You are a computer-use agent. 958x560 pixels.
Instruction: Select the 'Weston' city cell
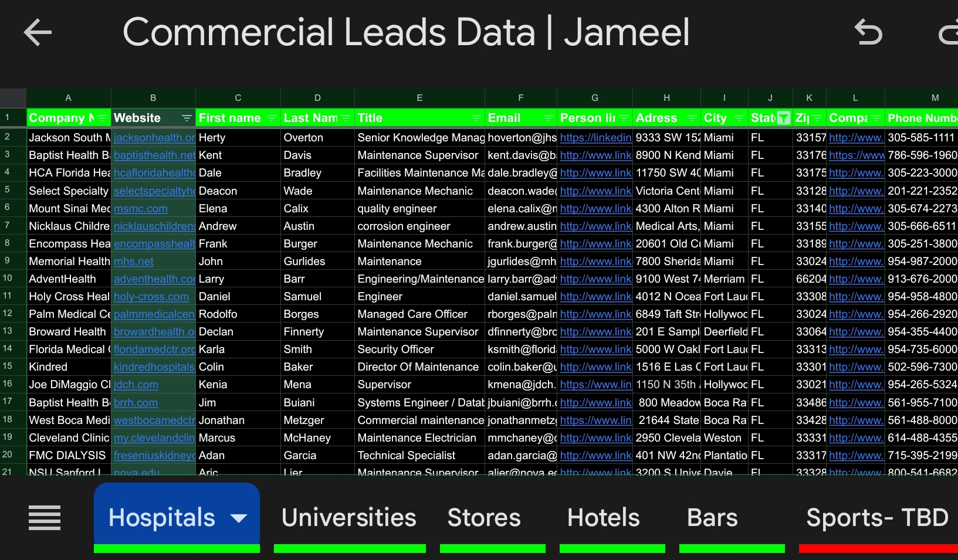(725, 437)
